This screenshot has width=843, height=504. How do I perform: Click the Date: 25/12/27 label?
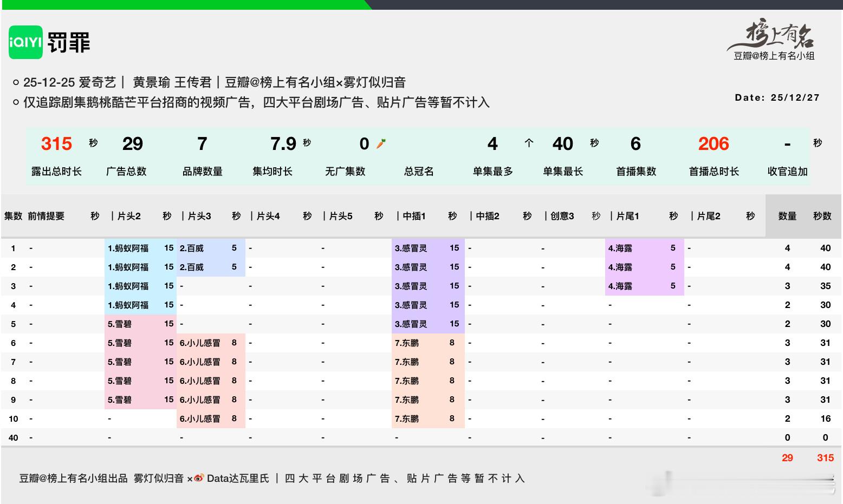[777, 97]
